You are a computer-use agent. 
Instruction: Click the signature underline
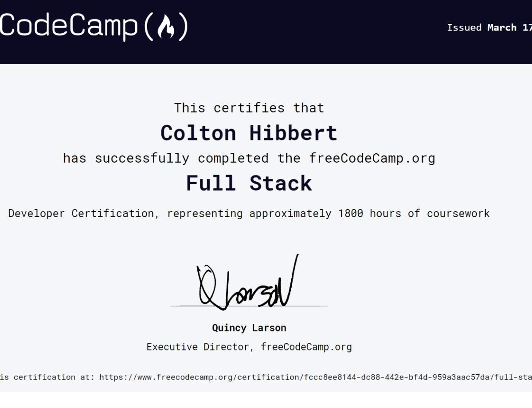click(x=249, y=306)
